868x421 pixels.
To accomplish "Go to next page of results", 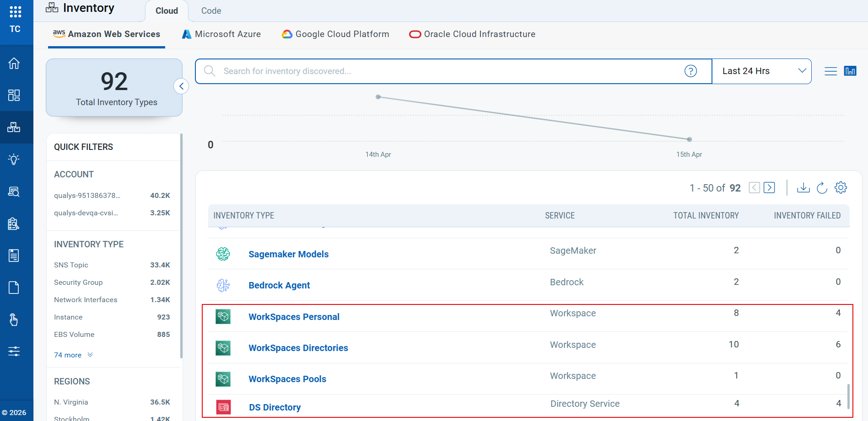I will click(x=770, y=187).
